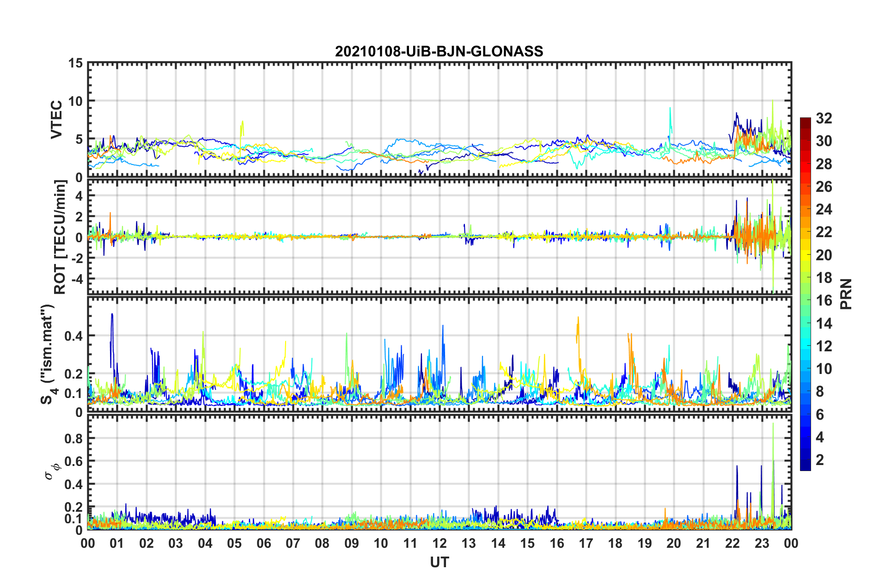Click the VTEC axis tick label 10
This screenshot has height=588, width=879.
(76, 101)
